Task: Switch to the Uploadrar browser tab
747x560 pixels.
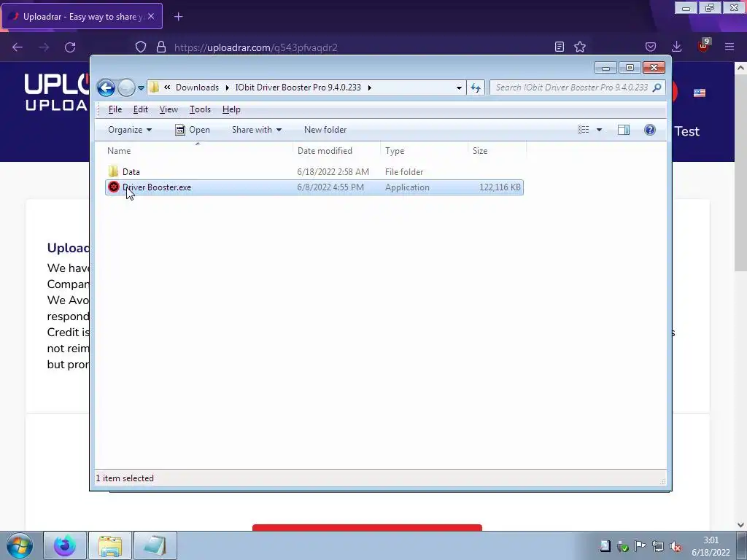Action: [x=82, y=17]
